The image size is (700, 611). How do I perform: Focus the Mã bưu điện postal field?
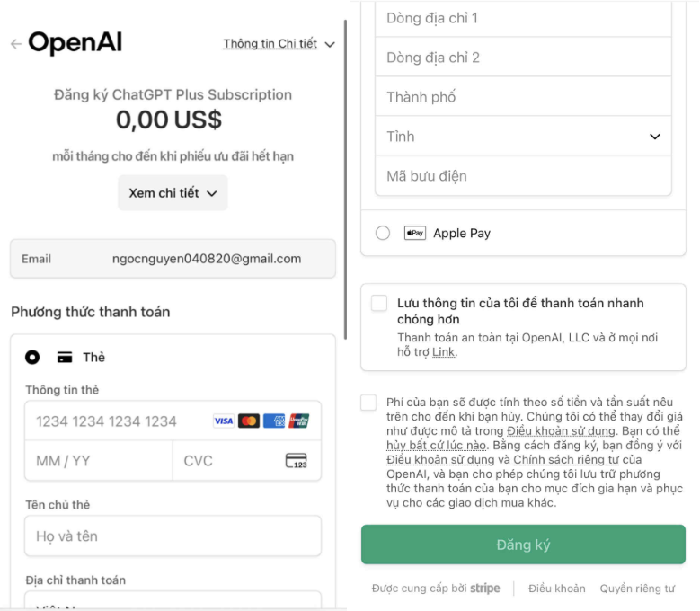pyautogui.click(x=523, y=176)
